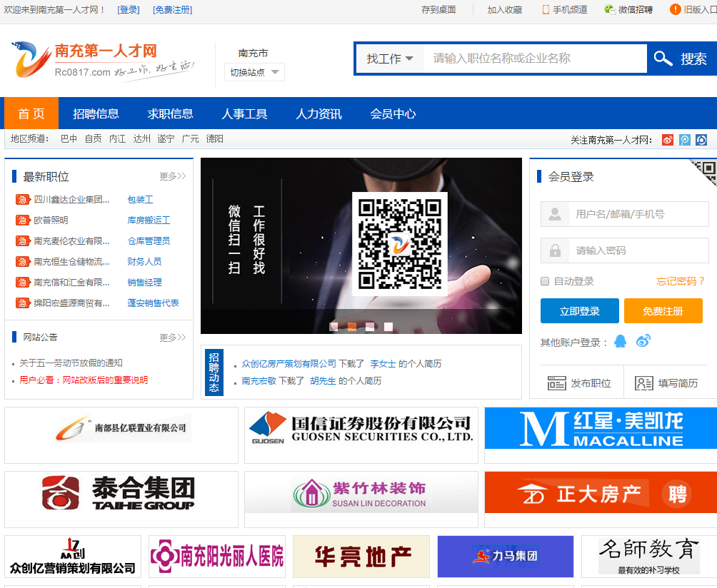Viewport: 717px width, 588px height.
Task: Open the 人力资讯 navigation tab
Action: (x=319, y=113)
